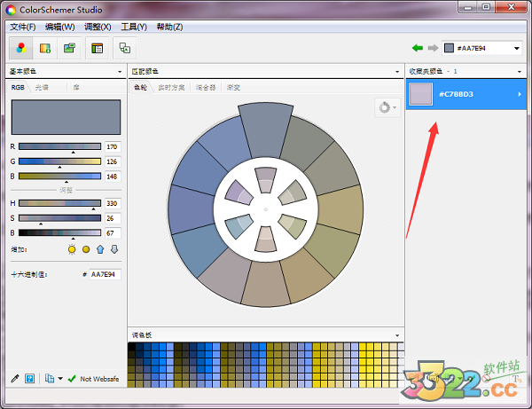Viewport: 532px width, 409px height.
Task: Select the raised slate-grey top wheel segment
Action: point(265,130)
